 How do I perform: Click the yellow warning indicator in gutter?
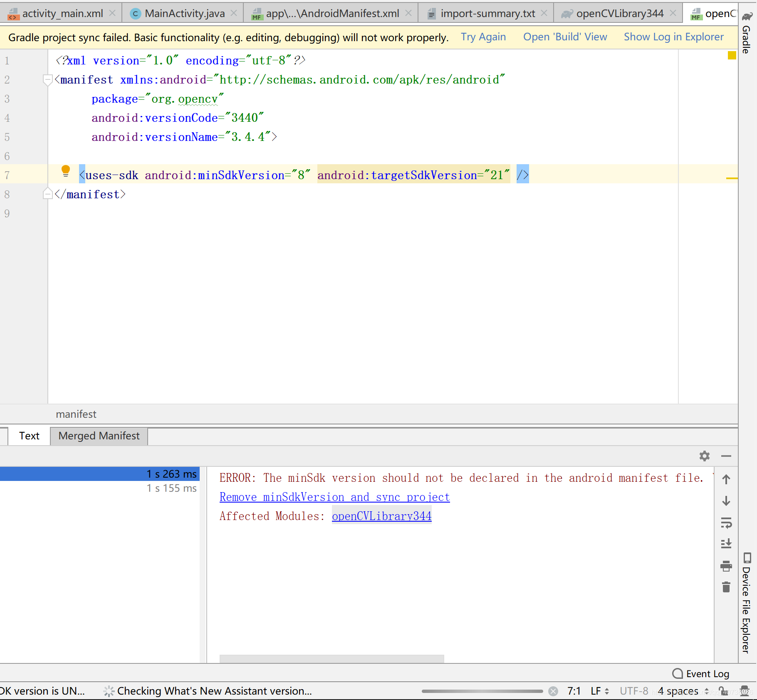tap(732, 55)
